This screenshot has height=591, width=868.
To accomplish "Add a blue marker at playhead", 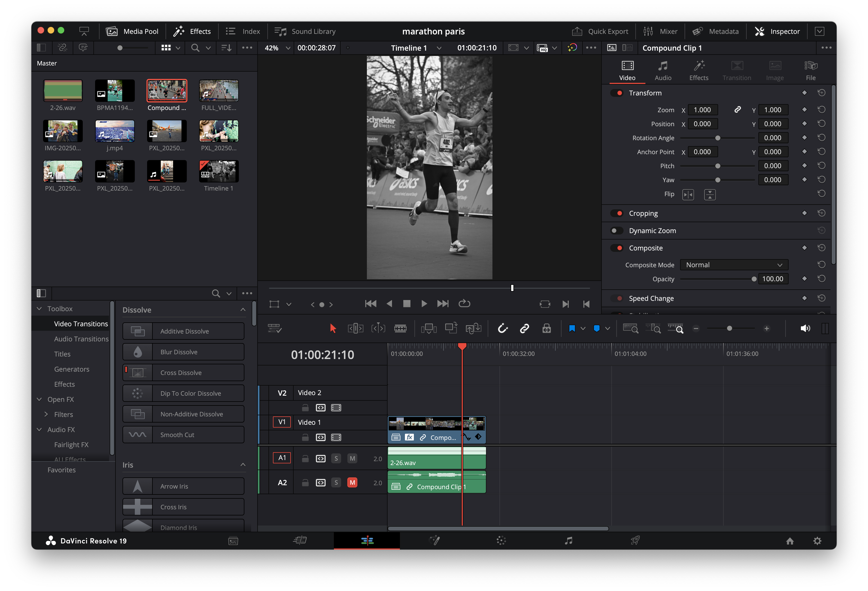I will (596, 329).
